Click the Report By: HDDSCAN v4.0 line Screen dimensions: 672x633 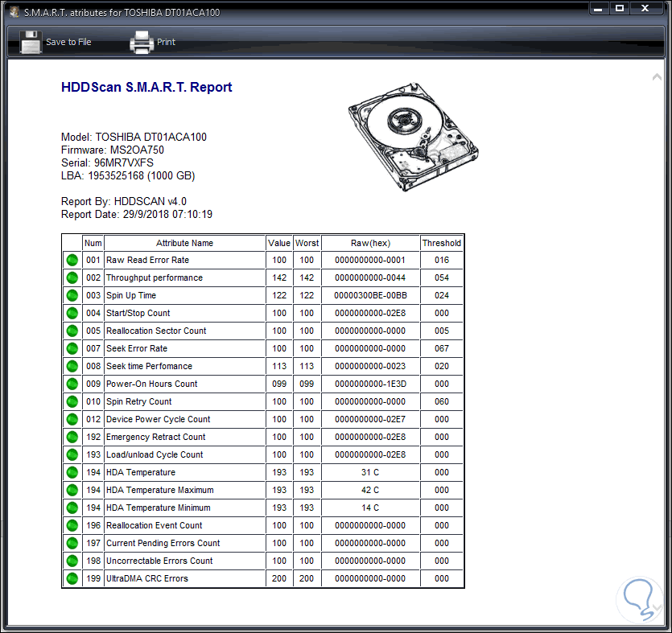click(124, 201)
